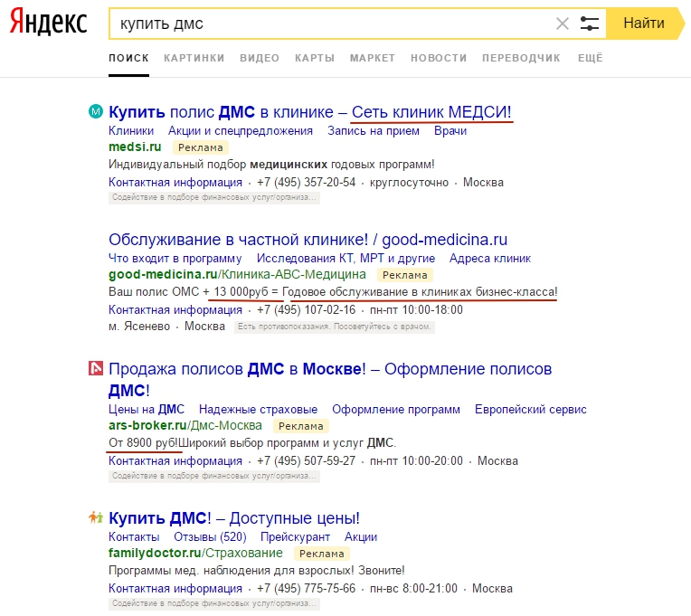Open Запись на прием sitelink
The image size is (691, 616).
(374, 131)
